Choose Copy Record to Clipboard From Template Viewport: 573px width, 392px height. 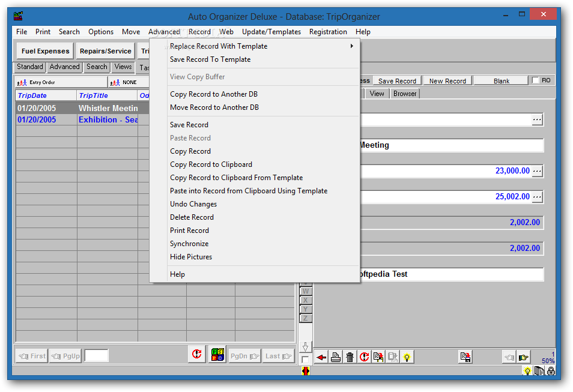click(237, 178)
